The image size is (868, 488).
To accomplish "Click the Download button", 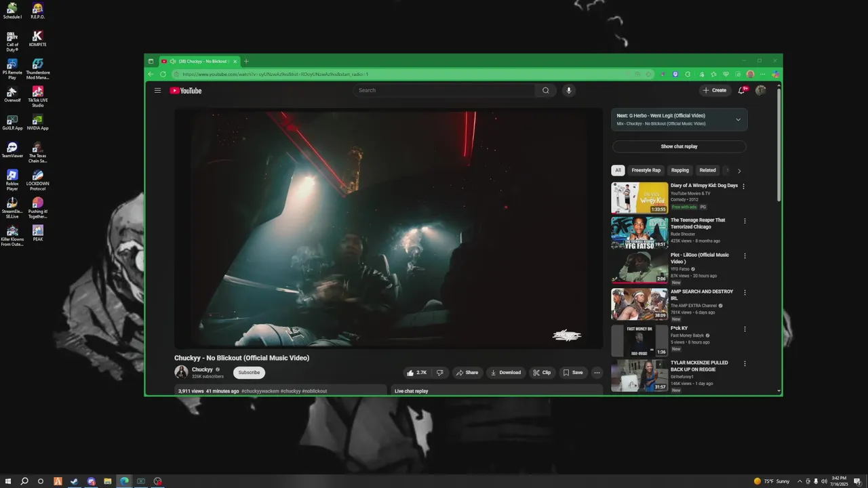I will tap(505, 373).
